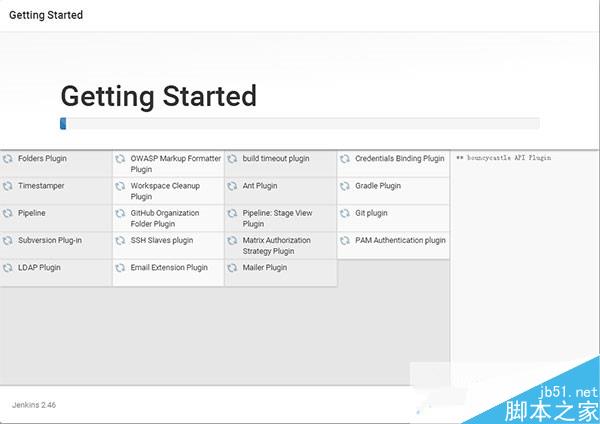The height and width of the screenshot is (424, 600).
Task: Click the spinner icon next to Timestamper
Action: coord(8,186)
